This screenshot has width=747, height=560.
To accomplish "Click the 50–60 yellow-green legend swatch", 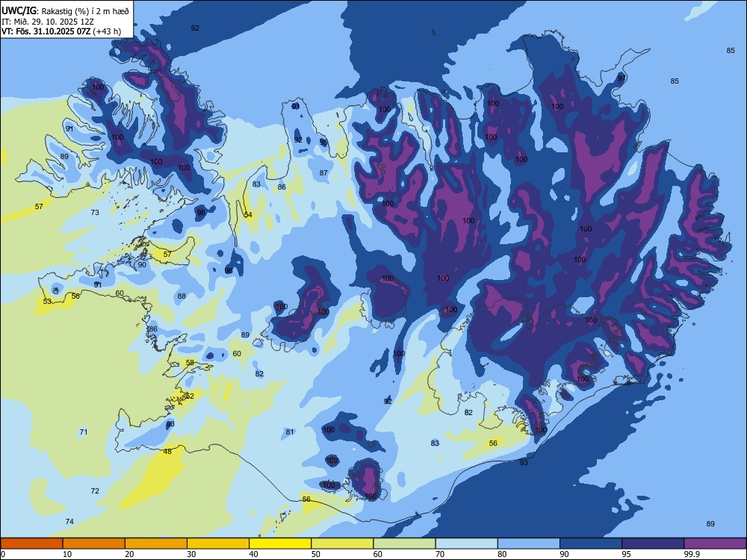I will pos(342,544).
